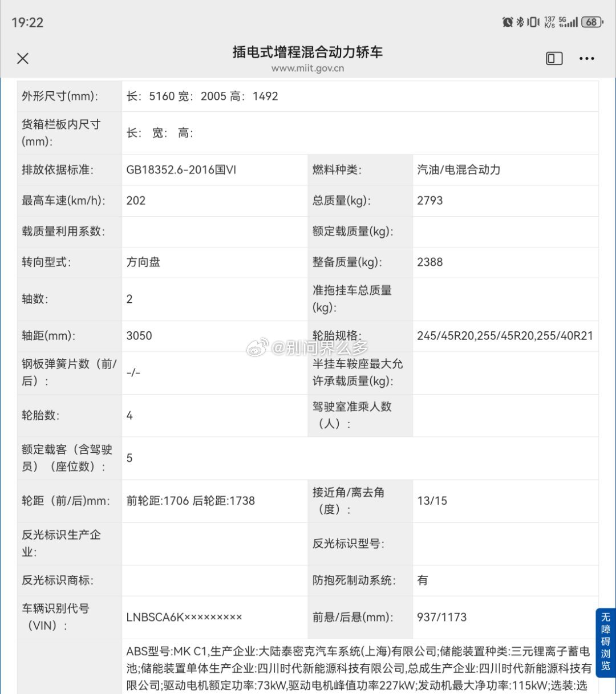616x694 pixels.
Task: Select the 防抱死制动系统 label
Action: [354, 580]
